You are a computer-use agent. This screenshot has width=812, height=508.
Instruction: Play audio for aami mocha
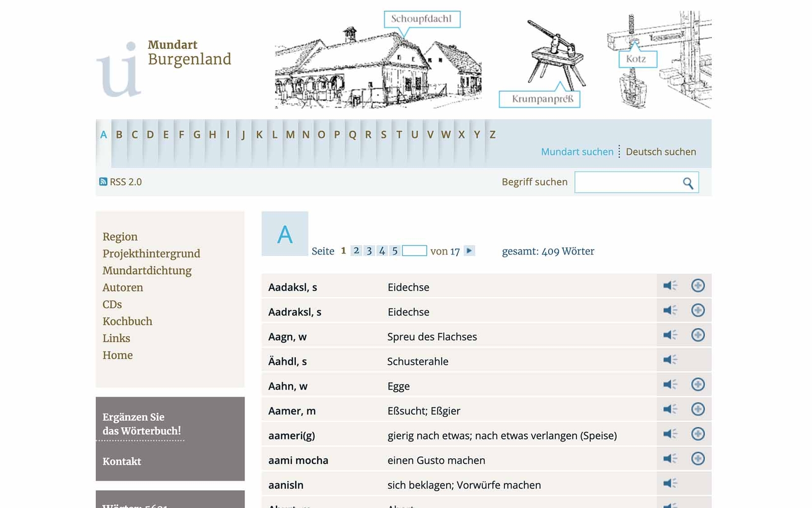coord(670,459)
